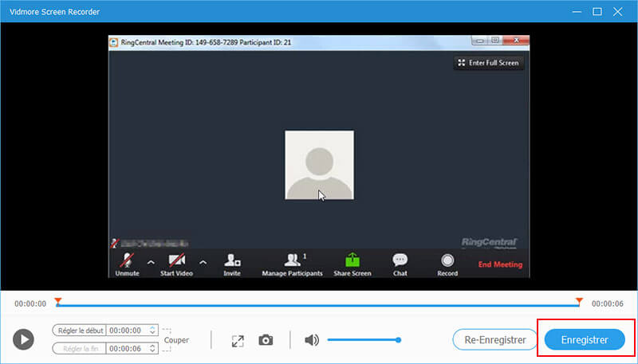
Task: Click the Invite participant icon
Action: click(232, 261)
